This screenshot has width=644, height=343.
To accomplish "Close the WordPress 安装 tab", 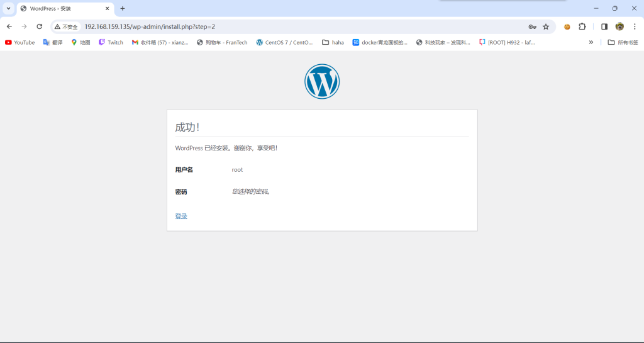I will [108, 8].
